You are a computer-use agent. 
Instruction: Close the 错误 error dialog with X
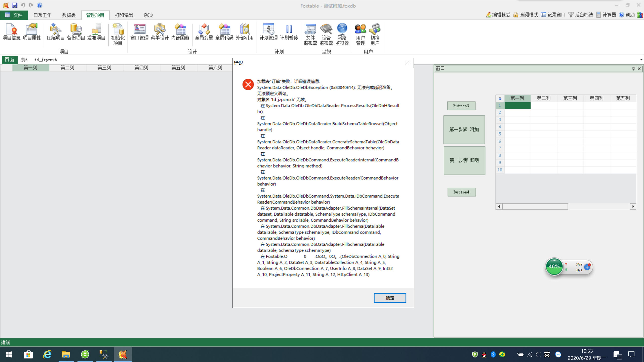click(x=407, y=63)
